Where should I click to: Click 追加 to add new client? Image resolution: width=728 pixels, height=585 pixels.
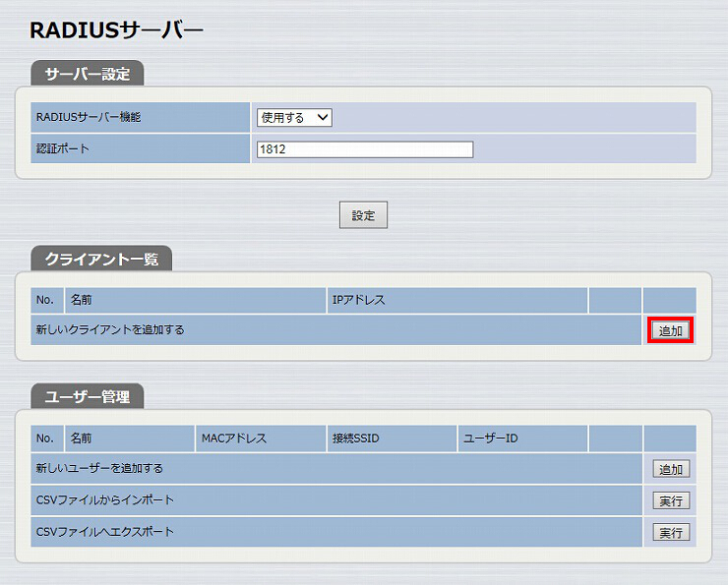(x=670, y=330)
